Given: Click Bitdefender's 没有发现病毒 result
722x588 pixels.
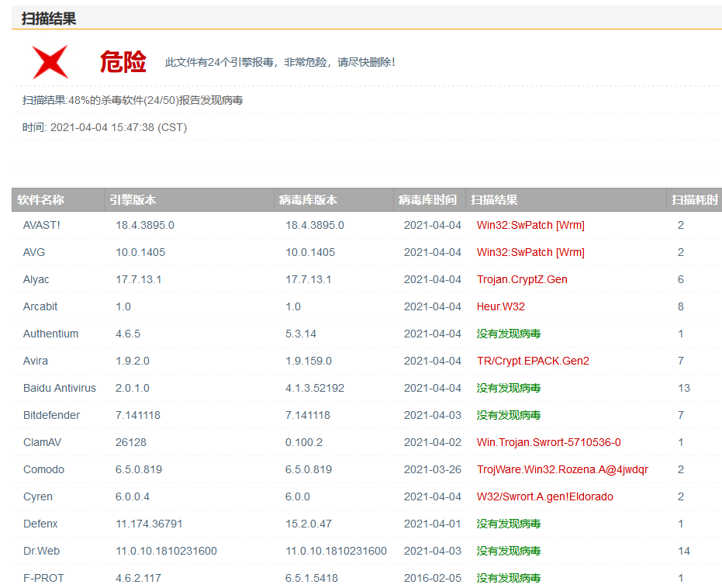Looking at the screenshot, I should 509,415.
